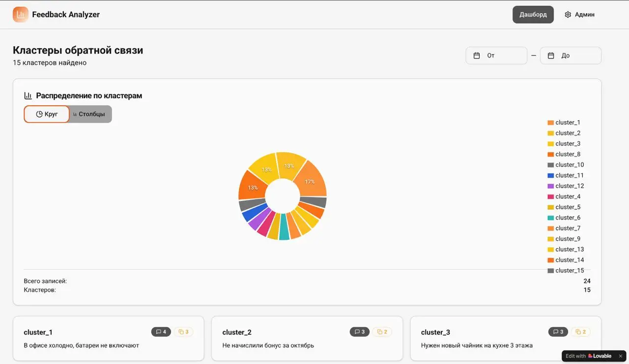Viewport: 629px width, 364px height.
Task: Click the duplicates badge on cluster_2 card
Action: [381, 332]
